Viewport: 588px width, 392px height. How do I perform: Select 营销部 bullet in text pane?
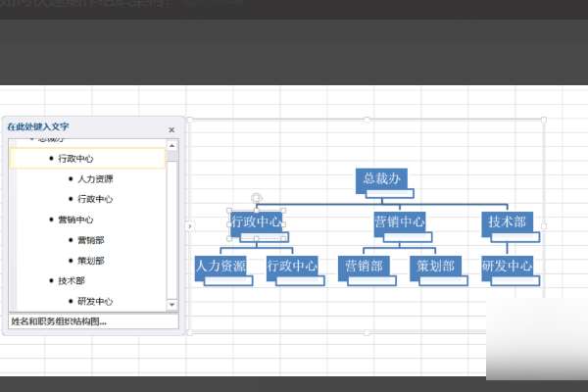(91, 240)
